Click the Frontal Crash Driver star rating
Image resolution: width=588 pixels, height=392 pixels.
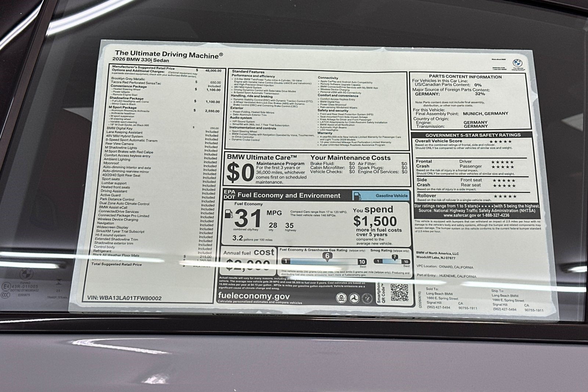pyautogui.click(x=502, y=162)
